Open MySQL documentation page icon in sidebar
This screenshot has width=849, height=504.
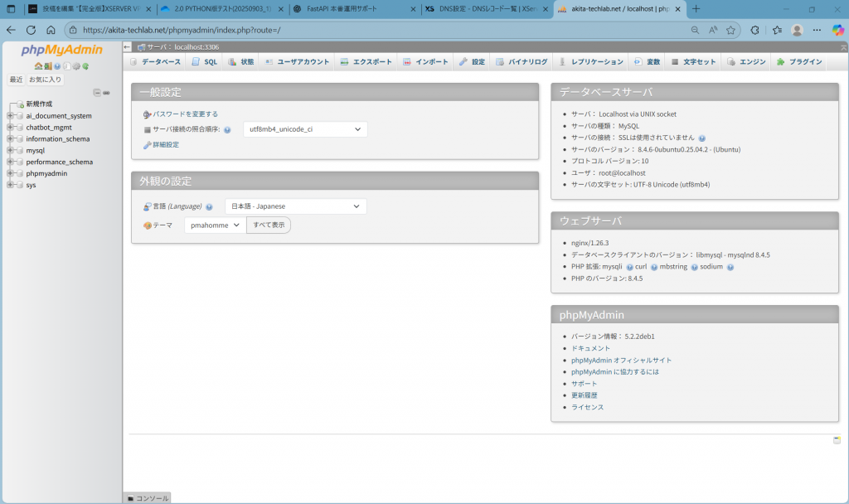66,66
